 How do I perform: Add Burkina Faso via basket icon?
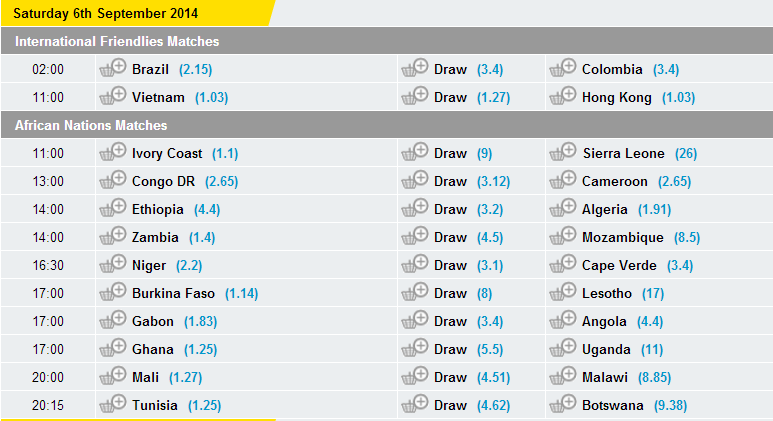(113, 292)
